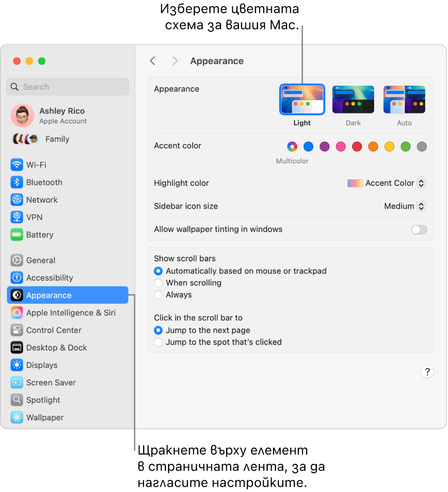Click the Control Center icon
Viewport: 448px width, 492px height.
17,330
